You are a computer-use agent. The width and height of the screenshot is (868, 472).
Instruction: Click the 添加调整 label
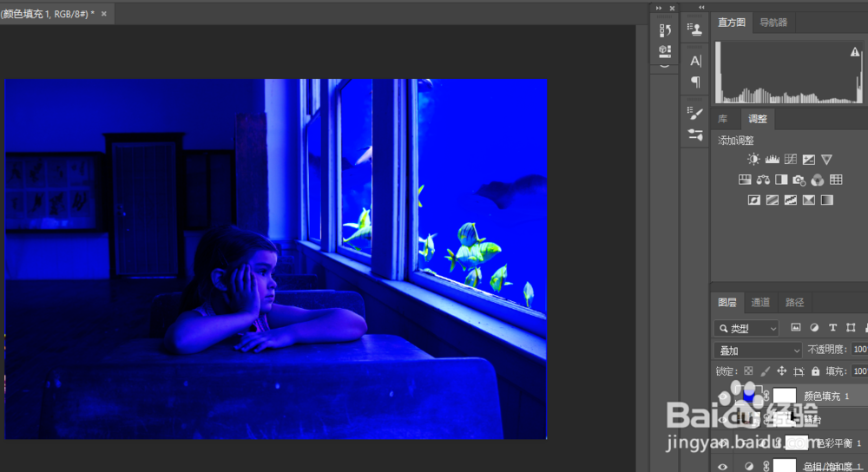[x=736, y=140]
